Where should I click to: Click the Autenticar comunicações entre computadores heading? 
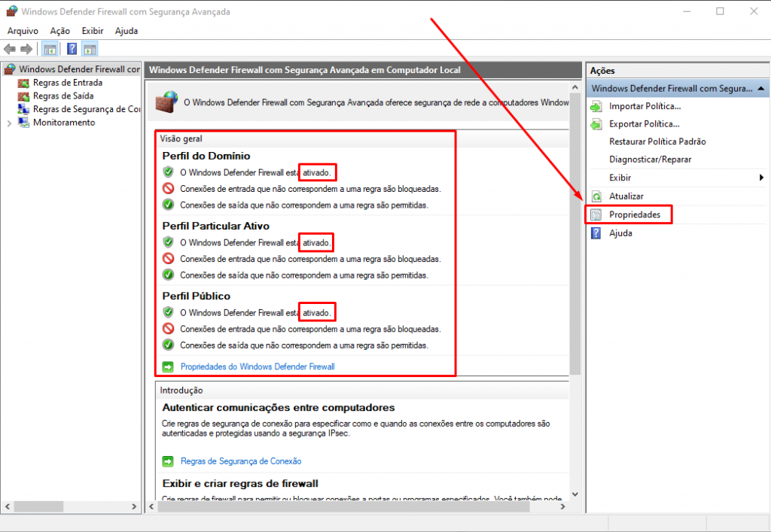pos(279,408)
